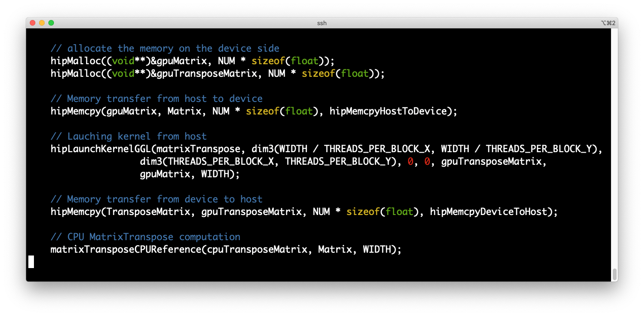The height and width of the screenshot is (316, 644).
Task: Click the first red 0 argument
Action: coord(411,161)
